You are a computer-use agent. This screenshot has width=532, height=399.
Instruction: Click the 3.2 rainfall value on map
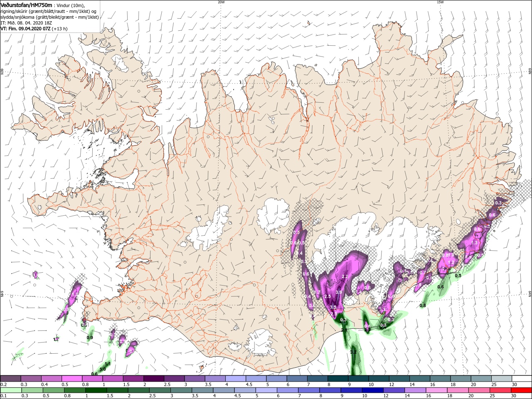pos(353,352)
